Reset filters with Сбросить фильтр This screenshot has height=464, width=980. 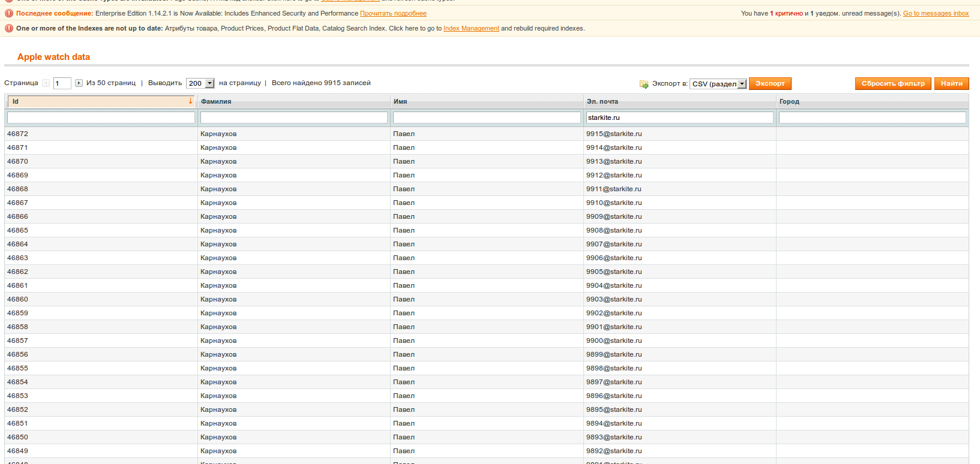pos(894,84)
